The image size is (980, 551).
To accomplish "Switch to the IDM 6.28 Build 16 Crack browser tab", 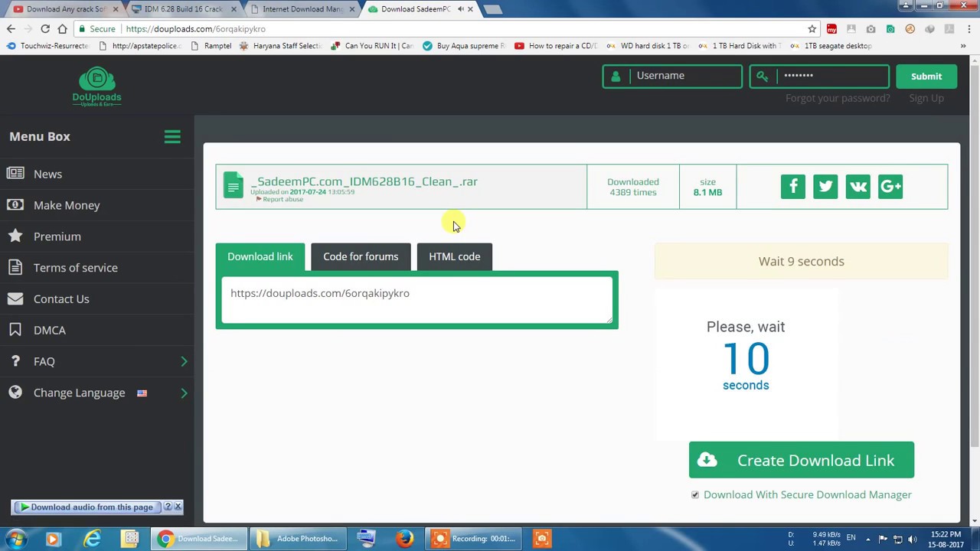I will point(184,9).
